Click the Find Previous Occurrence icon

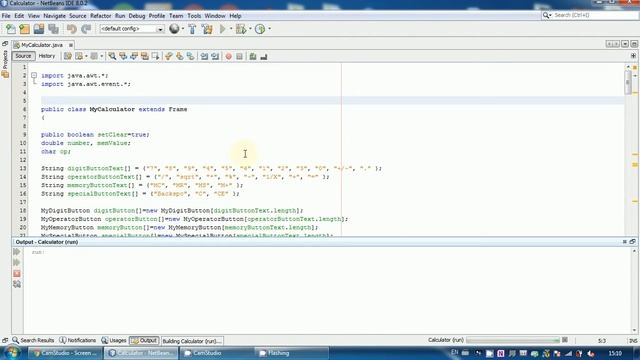123,56
